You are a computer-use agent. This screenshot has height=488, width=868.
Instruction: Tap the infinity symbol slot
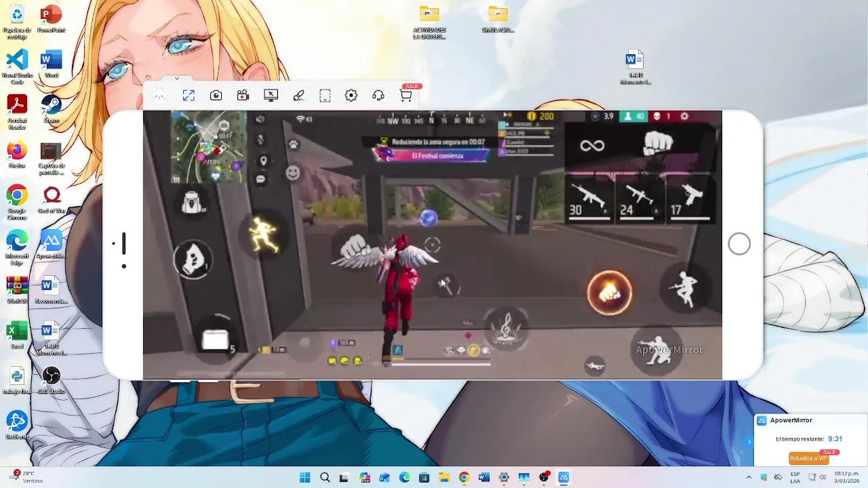(x=592, y=146)
